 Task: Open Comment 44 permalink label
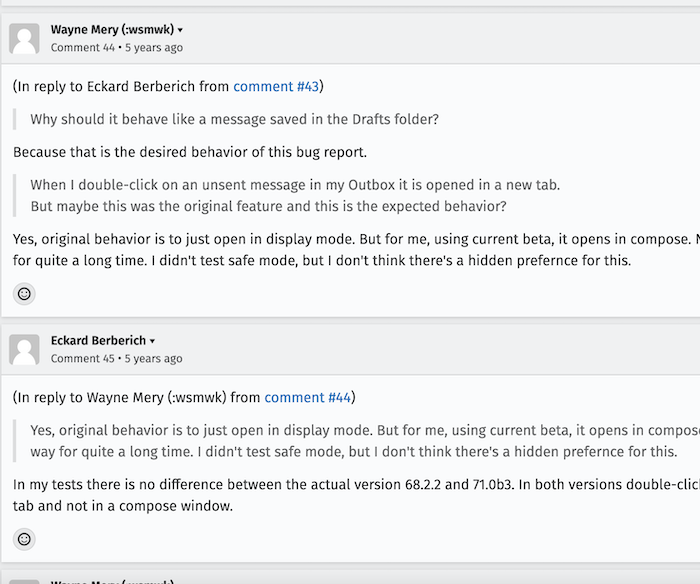pos(83,47)
